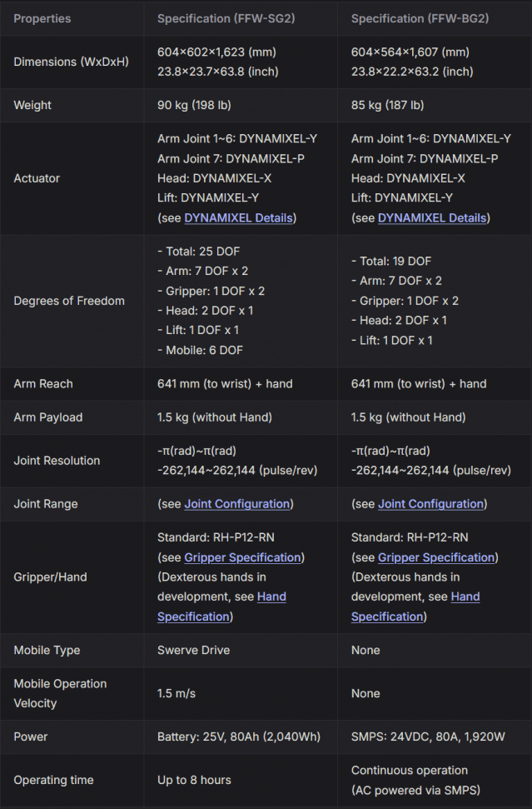Follow Joint Configuration link for FFW-BG2
532x809 pixels.
point(431,504)
